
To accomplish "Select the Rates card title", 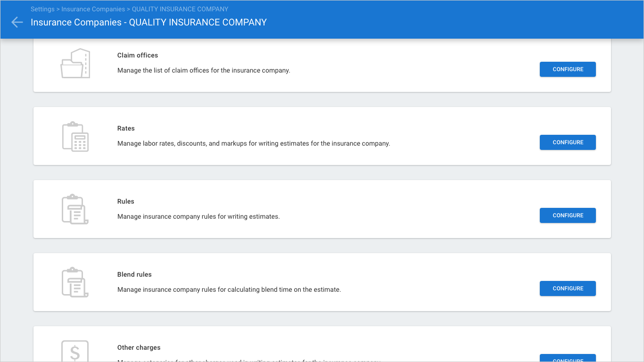I will (x=126, y=128).
